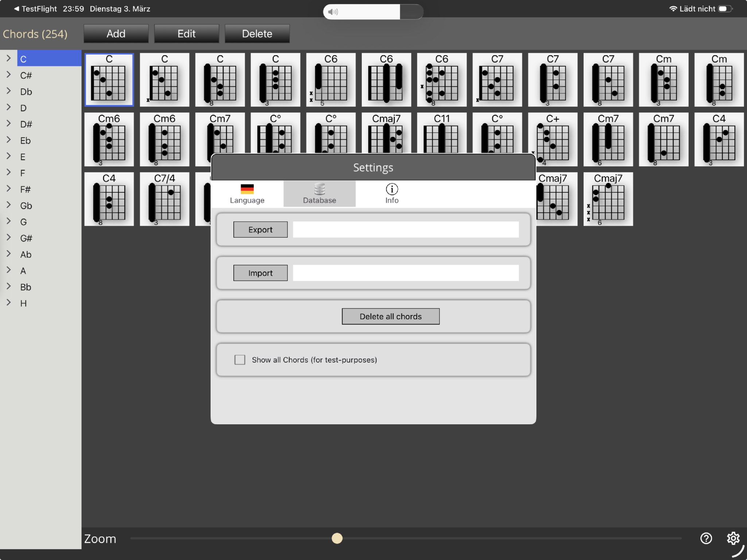This screenshot has width=747, height=560.
Task: Click the Export path text field
Action: [x=406, y=230]
